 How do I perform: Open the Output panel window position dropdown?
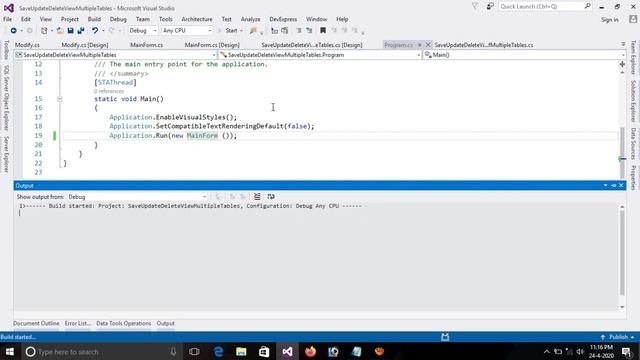click(605, 185)
